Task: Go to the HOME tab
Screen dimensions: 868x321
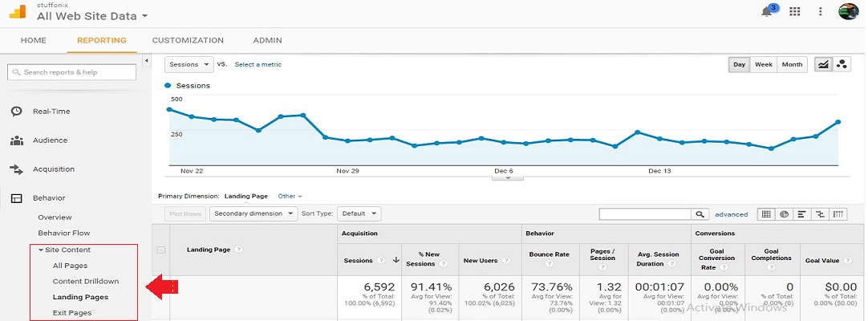Action: pos(33,40)
